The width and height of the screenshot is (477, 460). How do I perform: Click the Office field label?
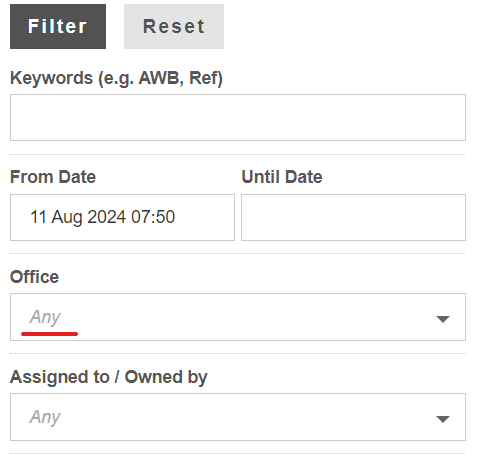[x=34, y=277]
